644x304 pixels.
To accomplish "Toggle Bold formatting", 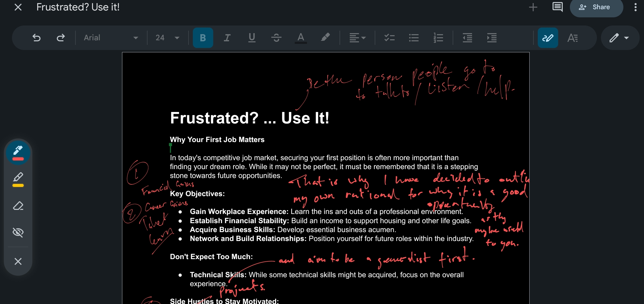I will pyautogui.click(x=203, y=38).
